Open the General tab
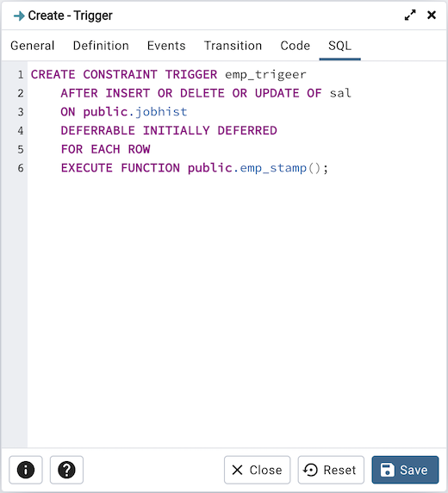 [x=33, y=46]
